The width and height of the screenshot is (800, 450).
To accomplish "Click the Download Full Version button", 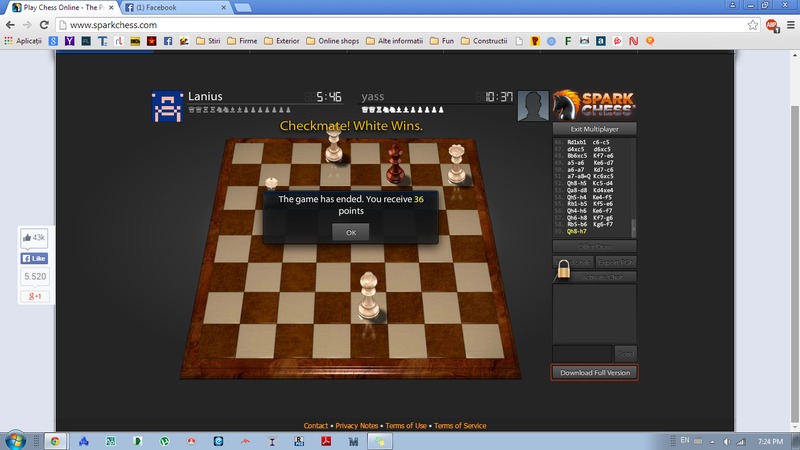I will tap(593, 373).
